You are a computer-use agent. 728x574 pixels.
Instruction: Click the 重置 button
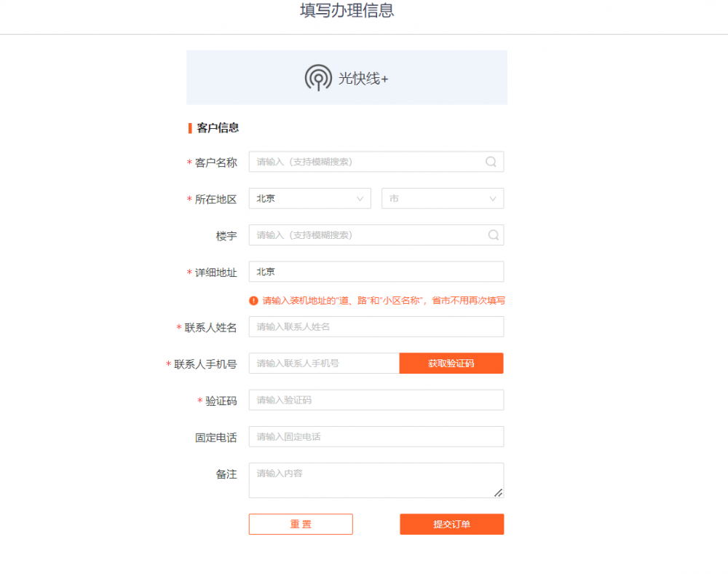click(301, 524)
